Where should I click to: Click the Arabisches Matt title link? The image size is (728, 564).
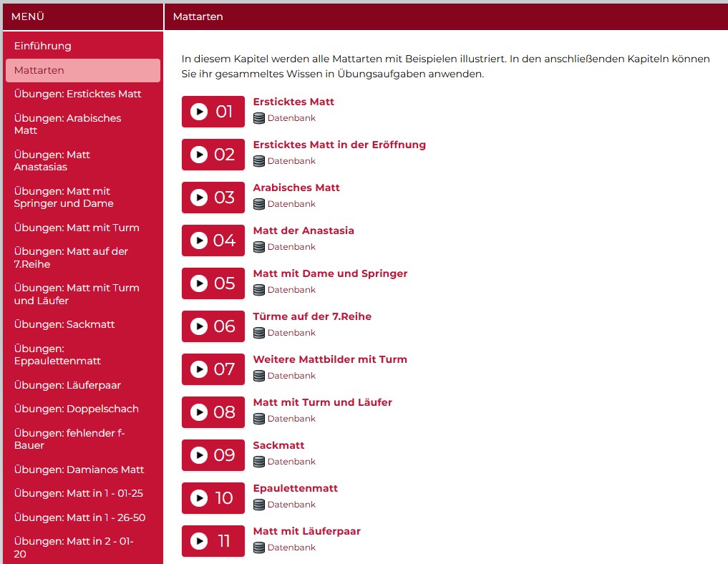tap(296, 188)
